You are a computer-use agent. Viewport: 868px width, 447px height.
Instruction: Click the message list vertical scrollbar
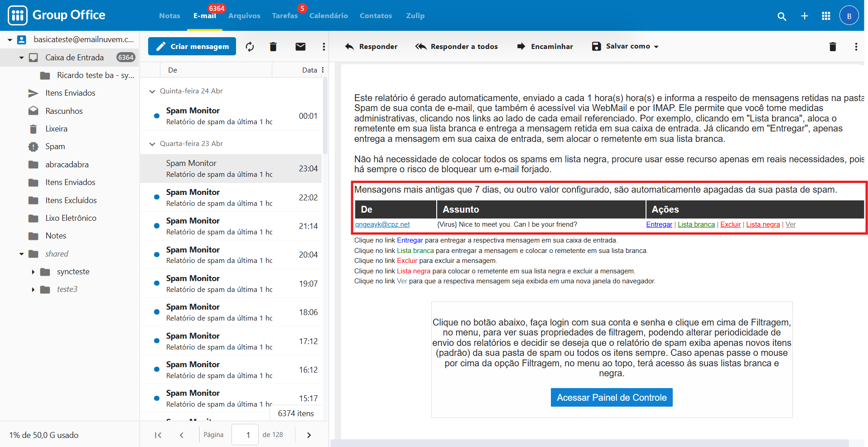pyautogui.click(x=325, y=118)
